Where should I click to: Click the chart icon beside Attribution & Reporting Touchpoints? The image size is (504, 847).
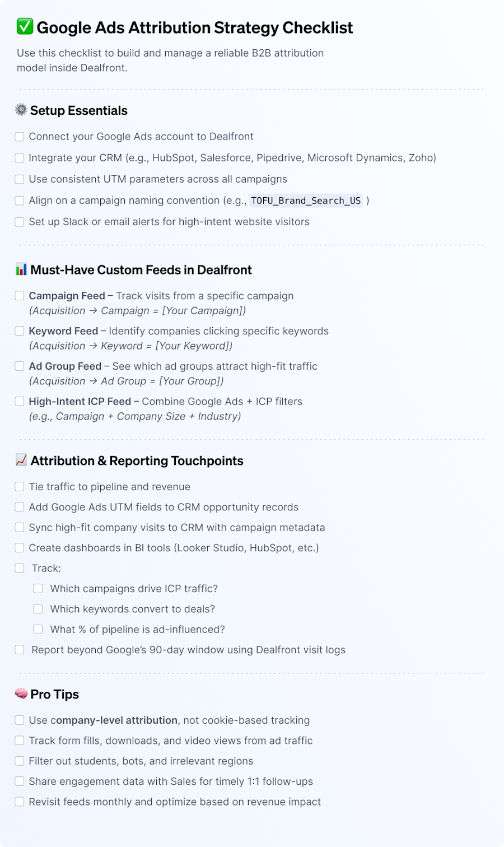point(20,460)
